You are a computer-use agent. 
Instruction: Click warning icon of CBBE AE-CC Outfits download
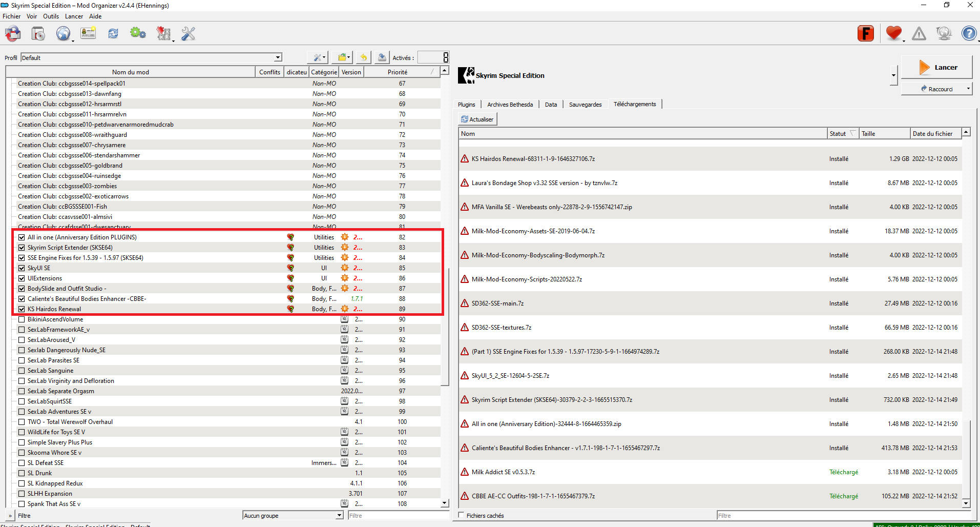[x=465, y=496]
